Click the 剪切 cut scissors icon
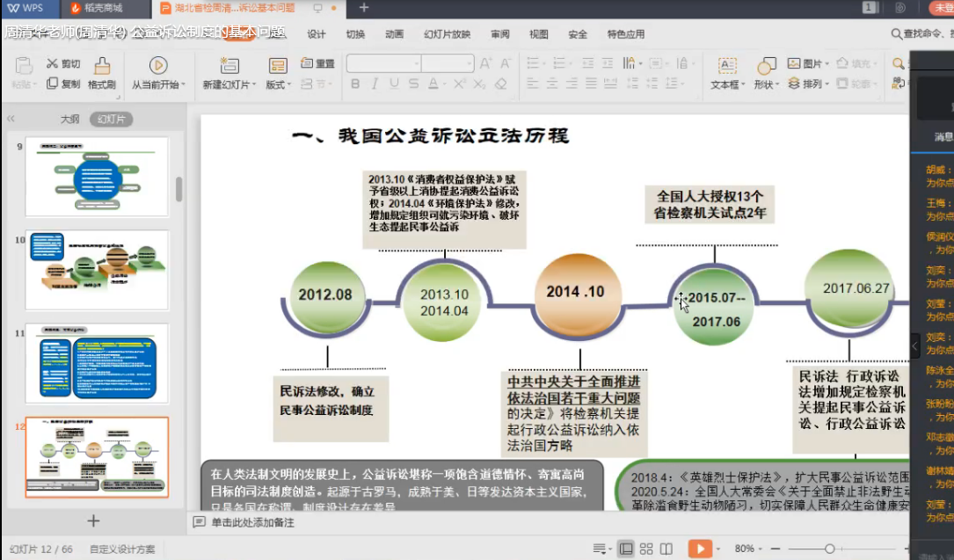The height and width of the screenshot is (560, 954). pos(53,64)
